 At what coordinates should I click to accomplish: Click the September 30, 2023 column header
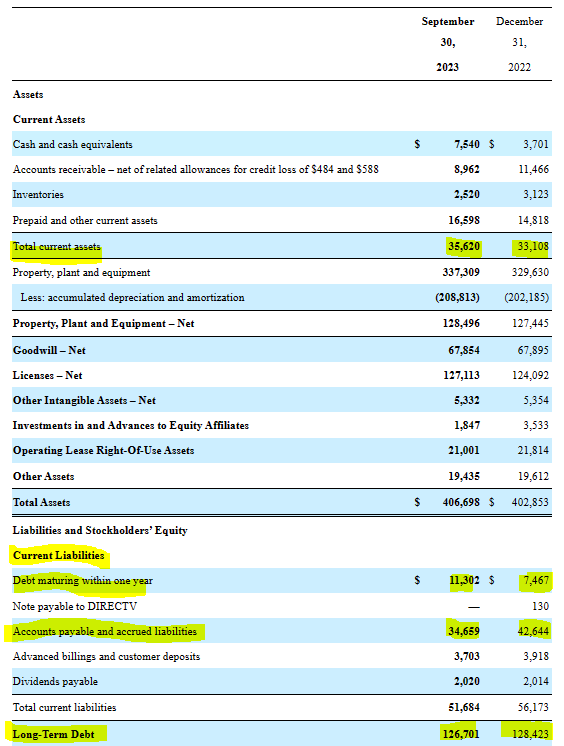point(448,44)
